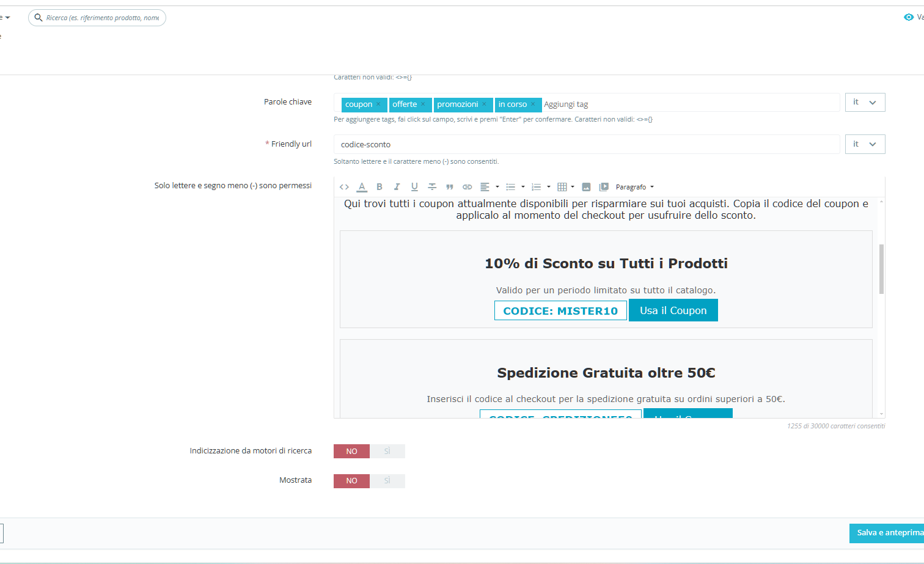The height and width of the screenshot is (564, 924).
Task: Open the Paragrafo format dropdown
Action: (x=634, y=187)
